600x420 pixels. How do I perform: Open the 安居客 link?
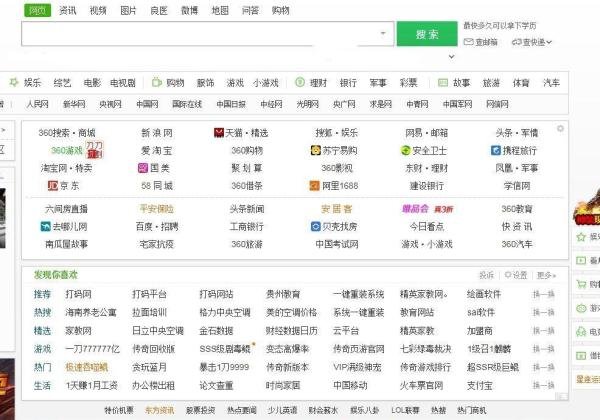[337, 209]
